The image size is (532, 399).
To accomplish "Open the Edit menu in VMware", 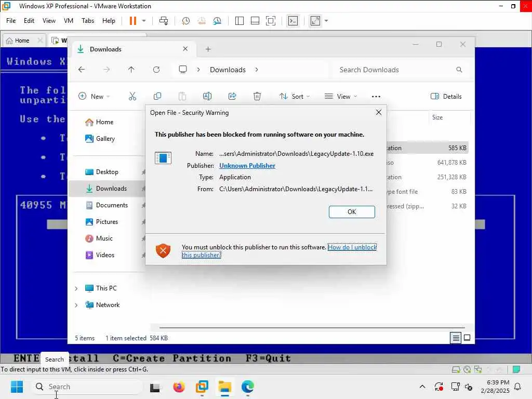I will [29, 21].
